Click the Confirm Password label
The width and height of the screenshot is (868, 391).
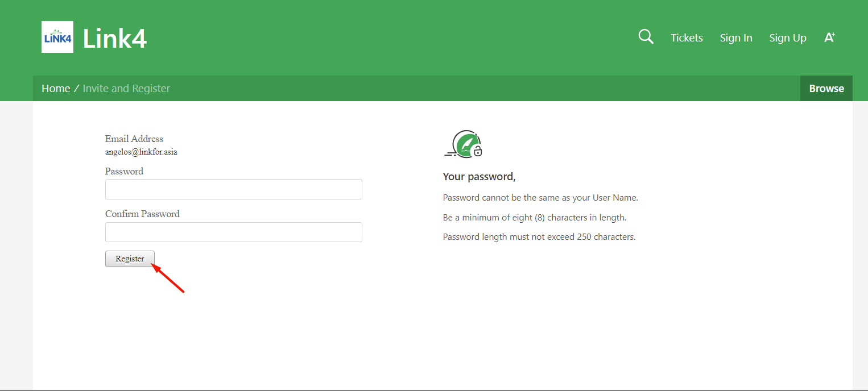click(x=142, y=214)
